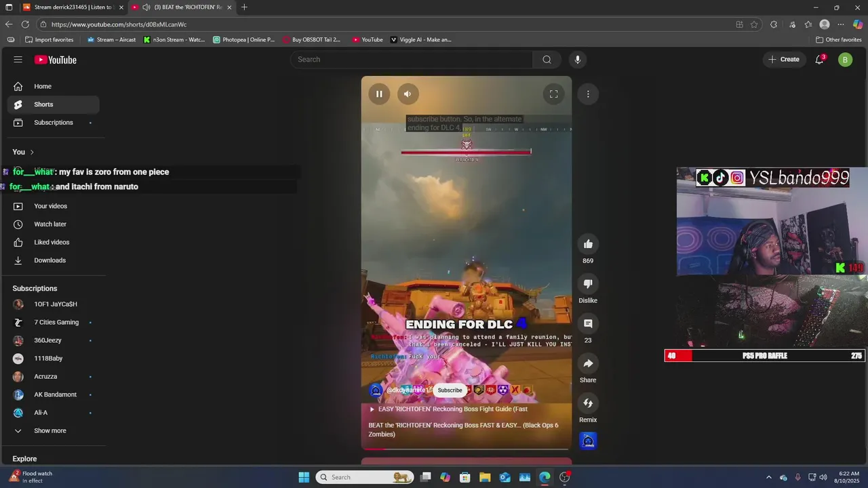Go to Home in the sidebar
Viewport: 868px width, 488px height.
pos(53,86)
